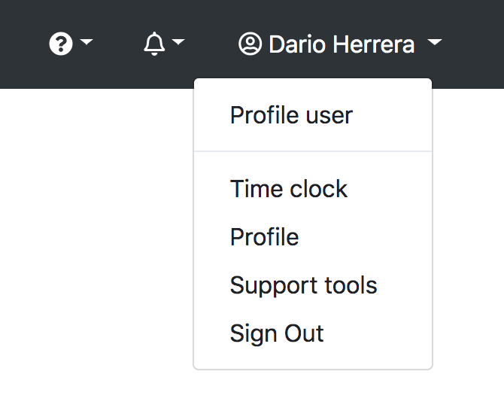Choose the Profile menu item
Screen dimensions: 504x420
pos(313,237)
